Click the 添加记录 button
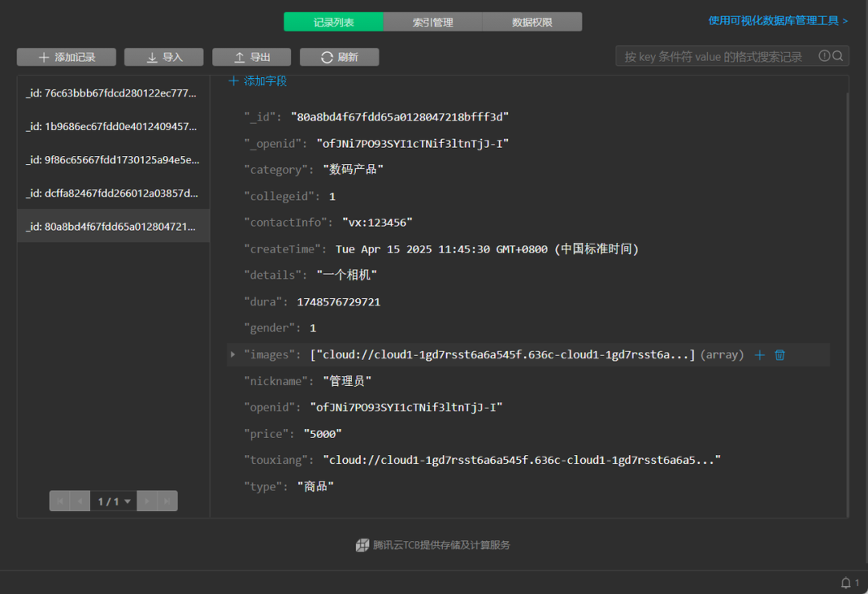 [x=67, y=57]
